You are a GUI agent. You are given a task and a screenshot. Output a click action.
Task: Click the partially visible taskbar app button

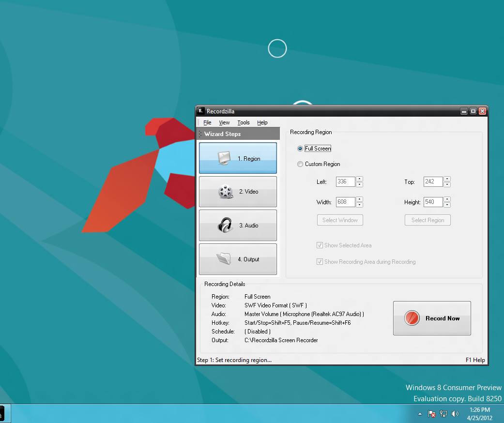click(x=5, y=414)
